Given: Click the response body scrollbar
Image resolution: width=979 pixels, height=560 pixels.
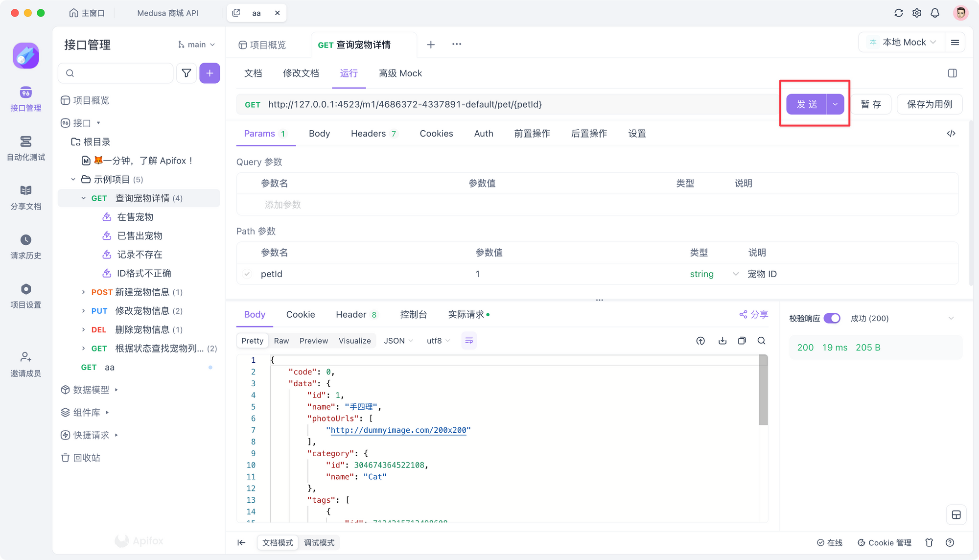Looking at the screenshot, I should point(763,391).
